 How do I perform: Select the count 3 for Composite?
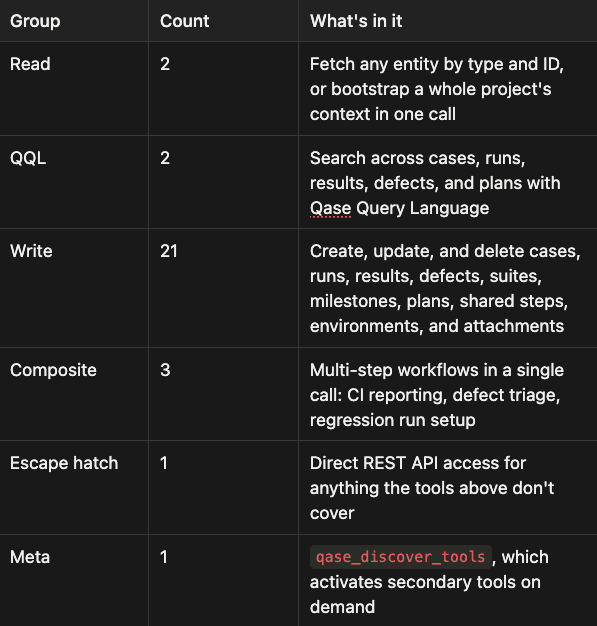click(165, 370)
